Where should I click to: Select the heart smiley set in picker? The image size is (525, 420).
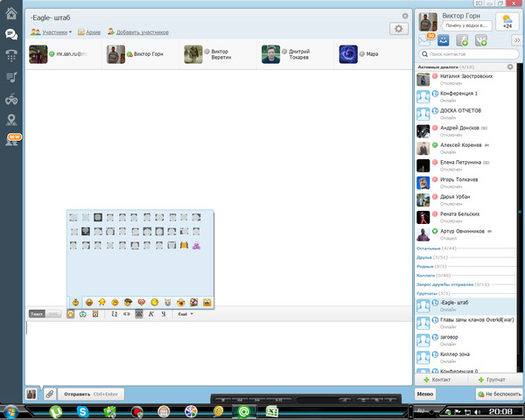pos(141,303)
